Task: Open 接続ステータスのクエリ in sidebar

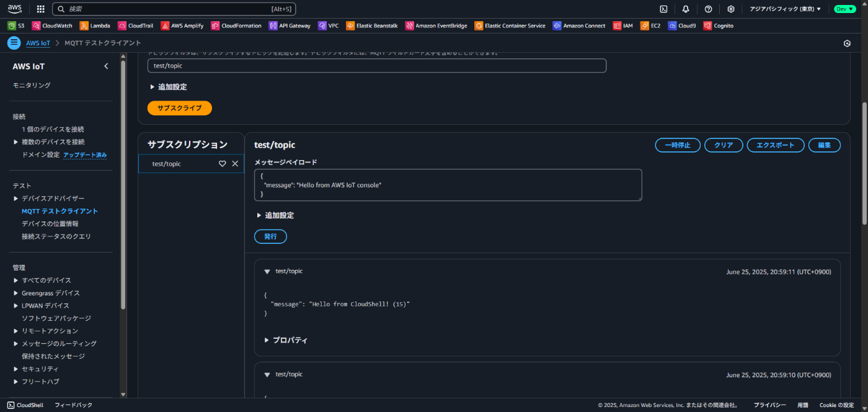Action: point(56,236)
